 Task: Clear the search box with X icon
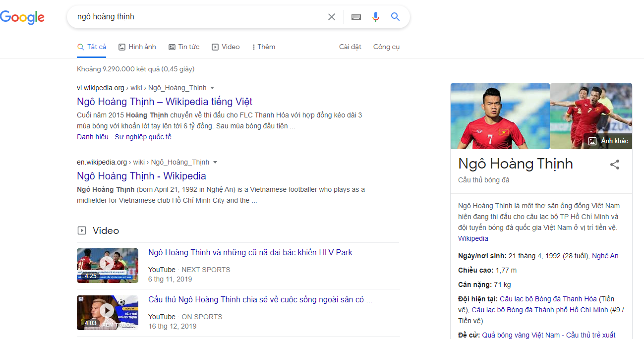click(x=332, y=17)
